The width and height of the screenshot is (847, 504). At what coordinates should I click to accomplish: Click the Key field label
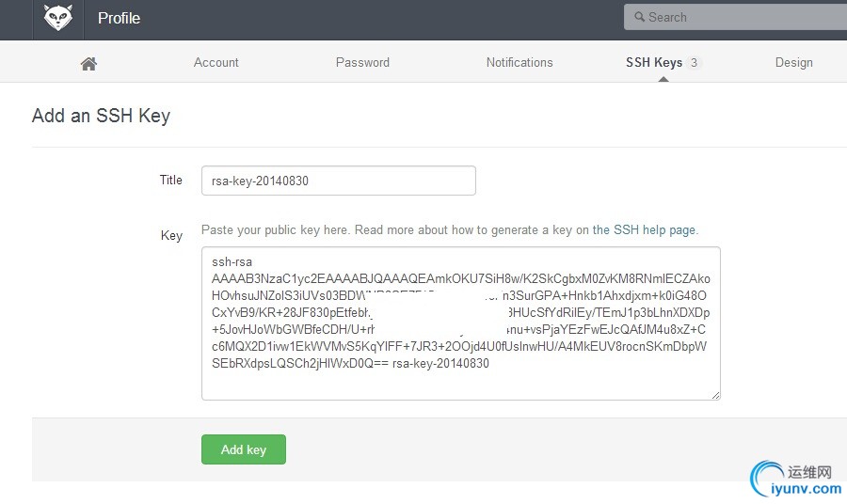tap(171, 235)
